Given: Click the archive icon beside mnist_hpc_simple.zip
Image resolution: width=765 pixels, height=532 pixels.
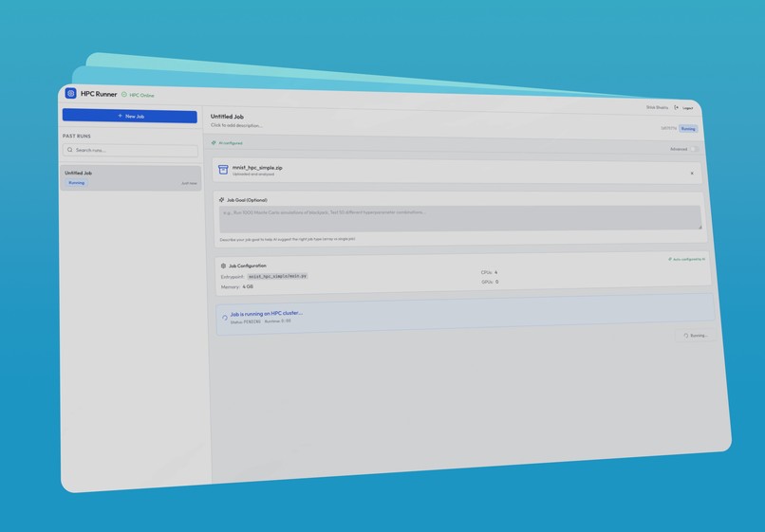Looking at the screenshot, I should pyautogui.click(x=223, y=169).
